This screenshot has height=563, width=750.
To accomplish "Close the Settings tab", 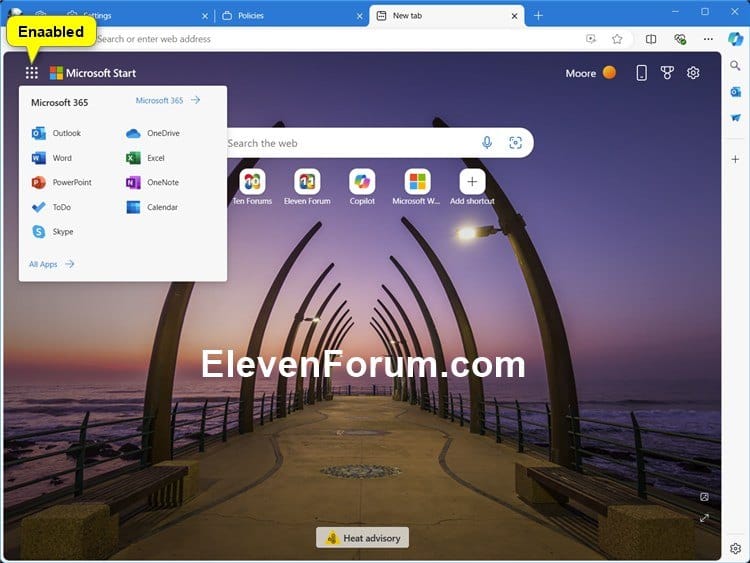I will click(x=205, y=16).
